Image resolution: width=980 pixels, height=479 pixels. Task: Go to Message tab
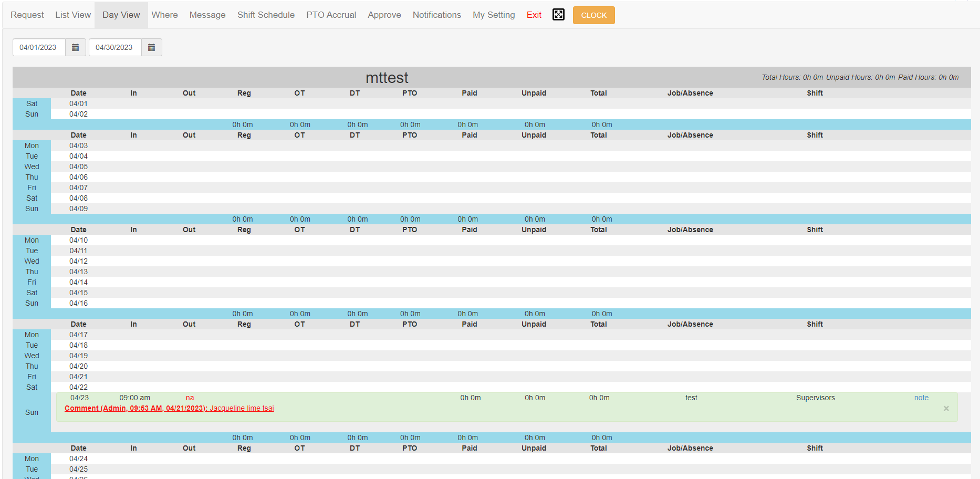click(207, 15)
